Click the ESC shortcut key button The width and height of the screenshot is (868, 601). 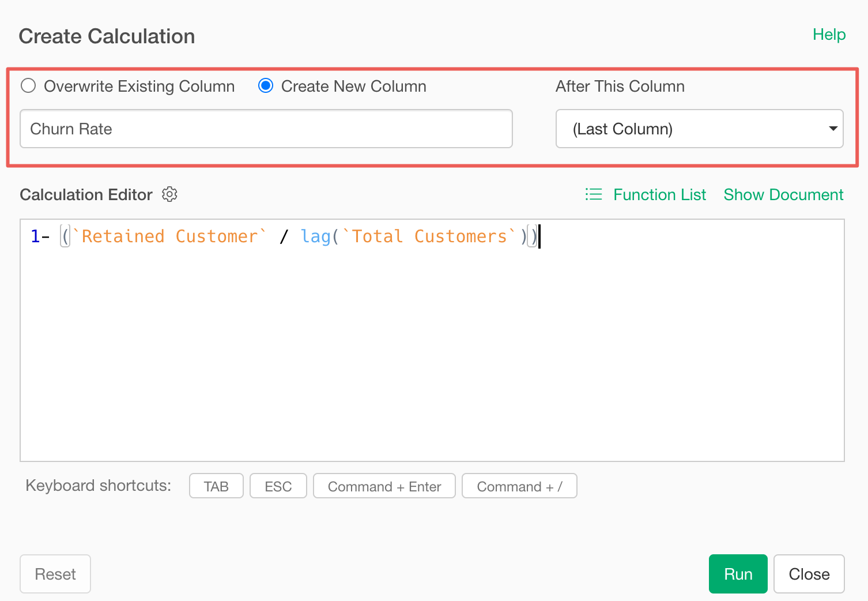tap(278, 486)
